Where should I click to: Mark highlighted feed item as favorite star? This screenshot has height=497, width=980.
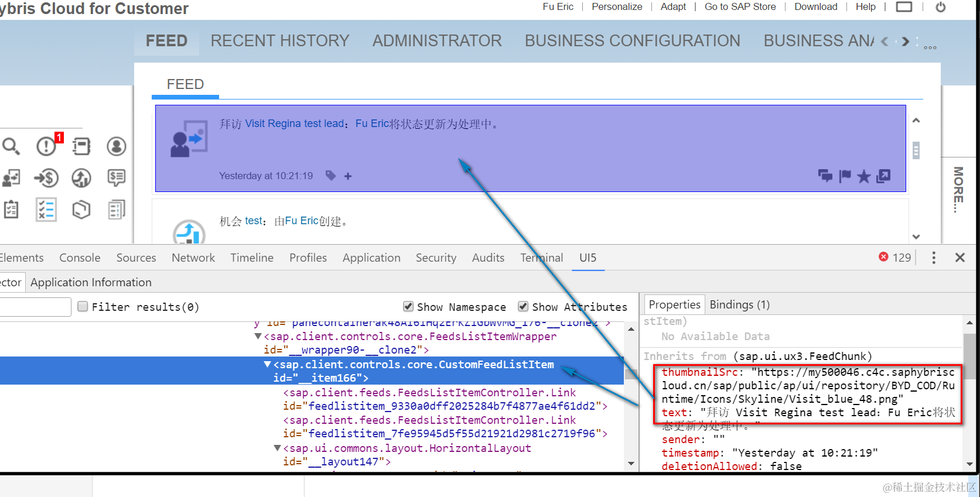pos(863,176)
